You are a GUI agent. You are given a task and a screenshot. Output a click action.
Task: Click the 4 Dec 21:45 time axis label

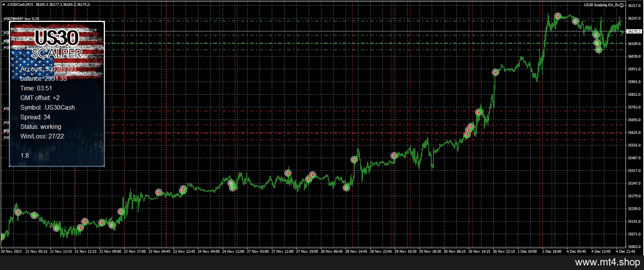626,251
